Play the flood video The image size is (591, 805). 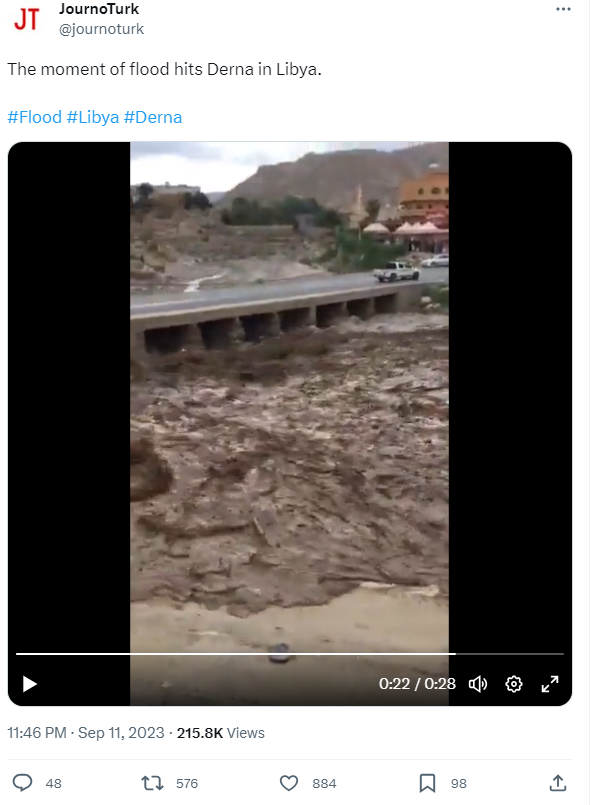coord(30,684)
